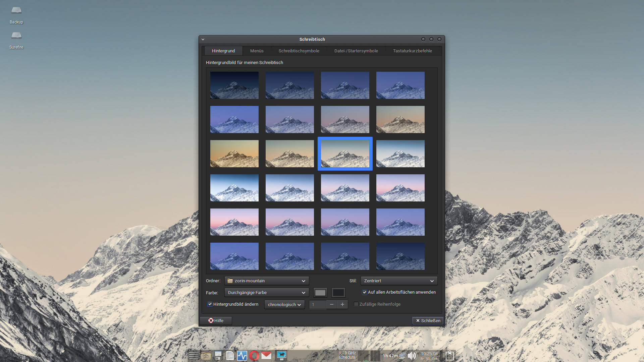This screenshot has height=362, width=644.
Task: Go to the Datei-/Startersymbole tab
Action: point(356,51)
